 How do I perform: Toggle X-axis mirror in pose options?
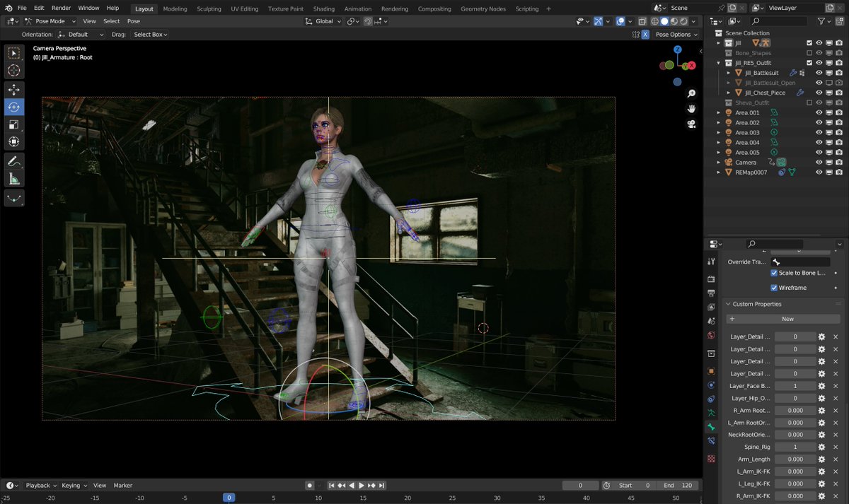645,34
